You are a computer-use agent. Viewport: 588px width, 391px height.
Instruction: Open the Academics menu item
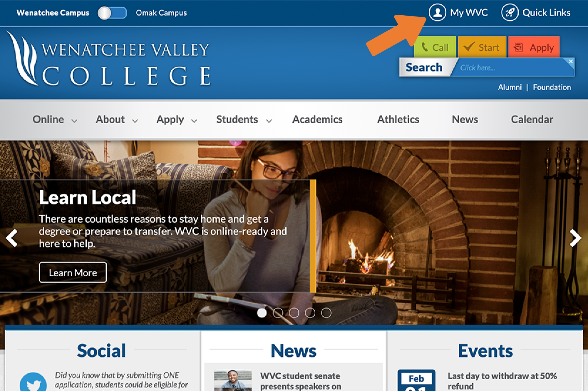(317, 119)
